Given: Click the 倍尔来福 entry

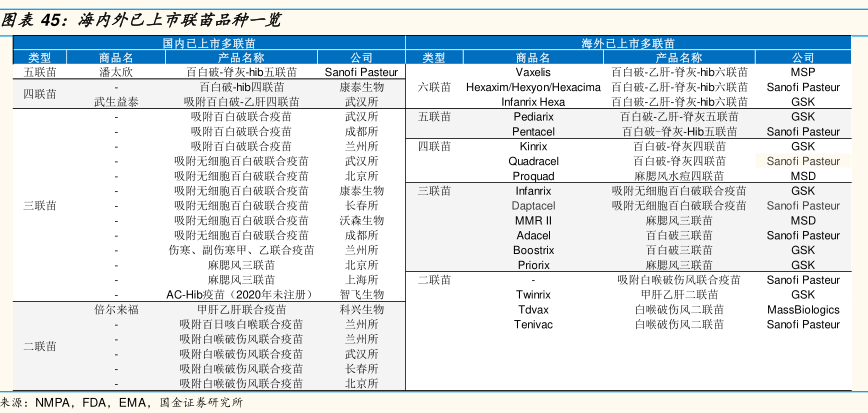Looking at the screenshot, I should click(x=116, y=310).
